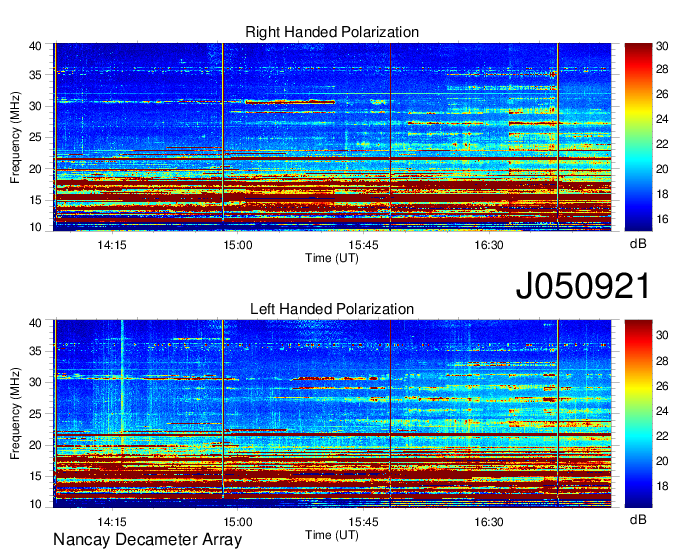The height and width of the screenshot is (552, 680).
Task: Click Time (UT) label under Right Handed plot
Action: coord(332,258)
